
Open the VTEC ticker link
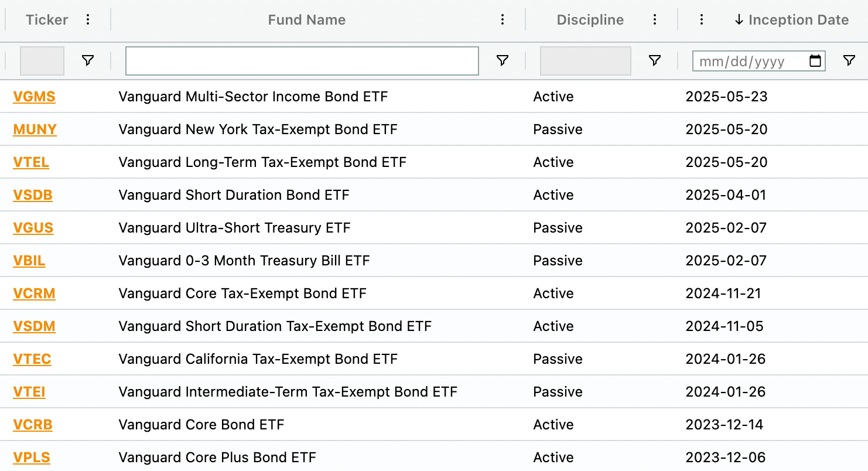click(x=32, y=359)
